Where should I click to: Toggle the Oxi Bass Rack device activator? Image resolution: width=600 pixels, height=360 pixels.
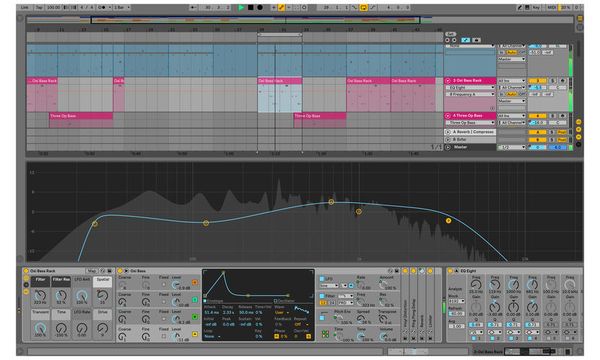coord(26,271)
